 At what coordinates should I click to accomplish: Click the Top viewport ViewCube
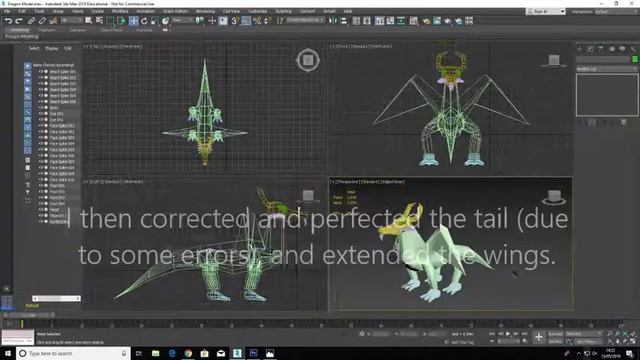308,60
